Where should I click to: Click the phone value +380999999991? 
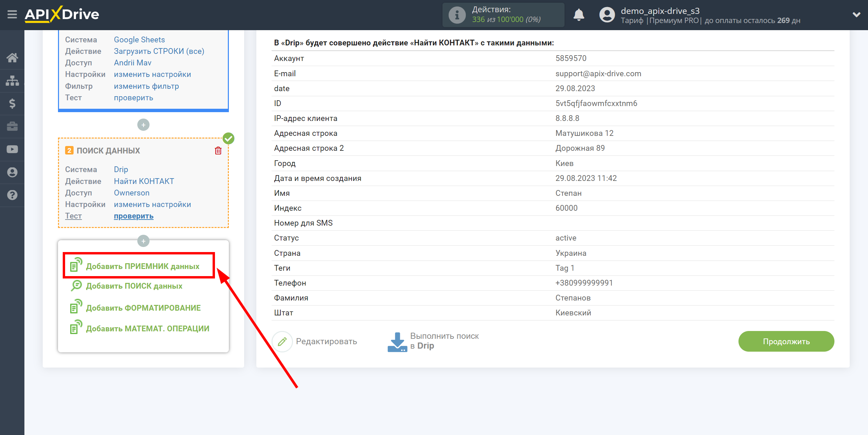pos(584,283)
